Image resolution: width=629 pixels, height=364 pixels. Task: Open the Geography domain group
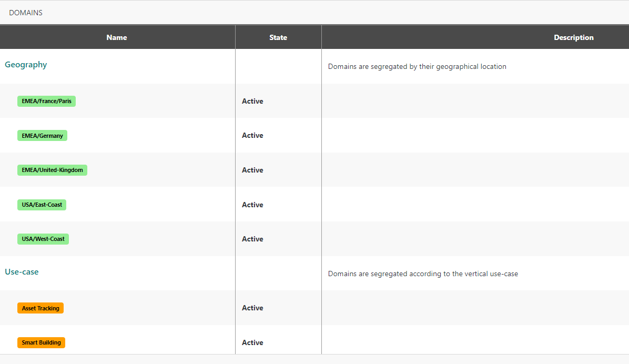[x=26, y=65]
